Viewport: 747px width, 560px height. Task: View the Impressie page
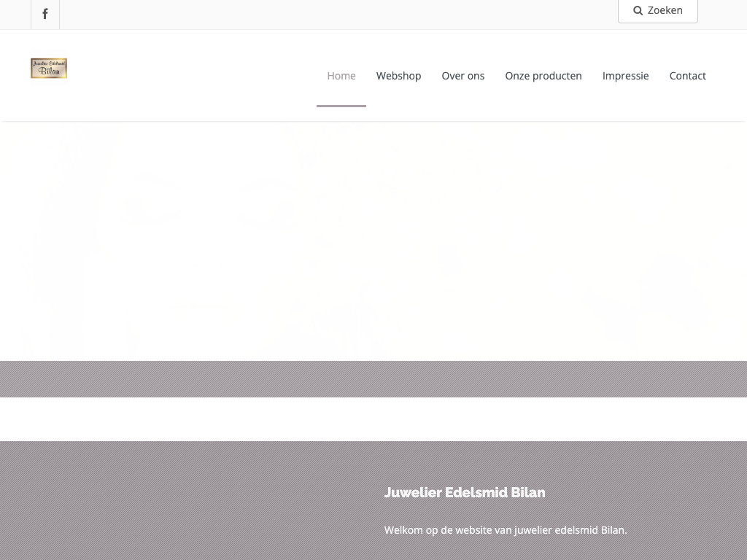coord(625,76)
